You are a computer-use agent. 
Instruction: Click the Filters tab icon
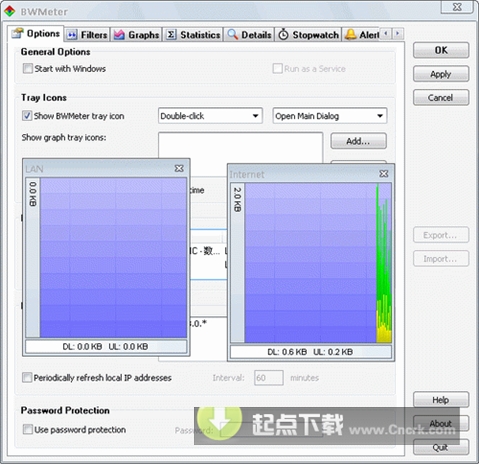click(x=72, y=35)
